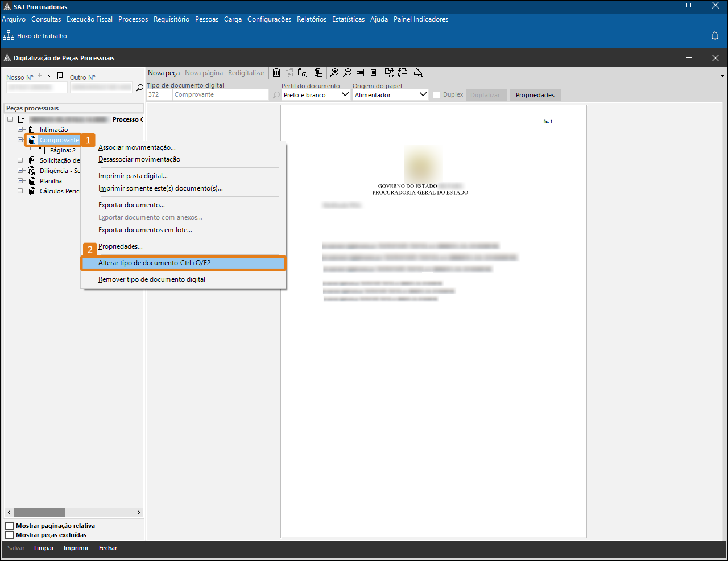Open the Execução Fiscal menu
Screen dimensions: 728x561
(89, 19)
